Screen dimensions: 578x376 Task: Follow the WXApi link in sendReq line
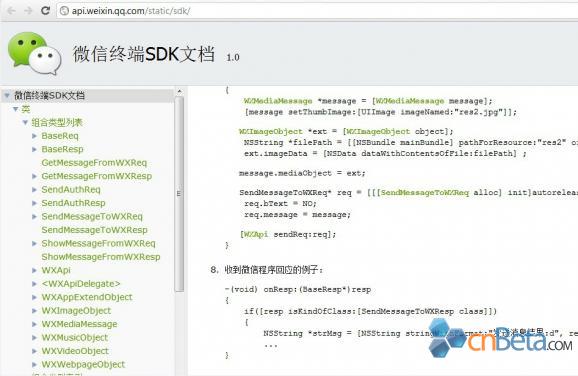point(255,234)
